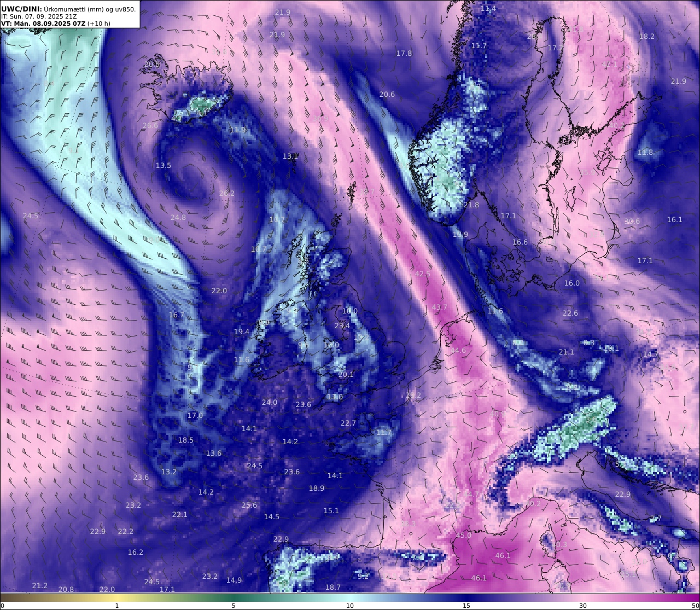
Task: Click the 11.8 value label
Action: [645, 152]
